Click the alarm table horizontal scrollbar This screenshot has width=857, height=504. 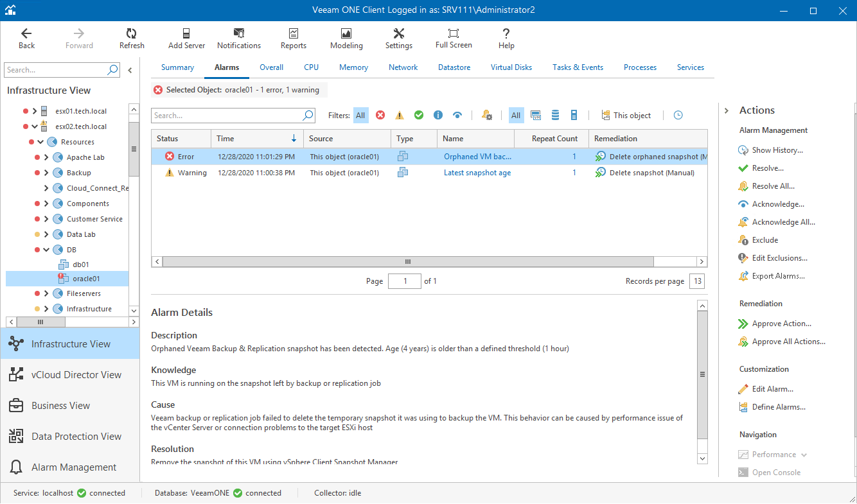408,262
